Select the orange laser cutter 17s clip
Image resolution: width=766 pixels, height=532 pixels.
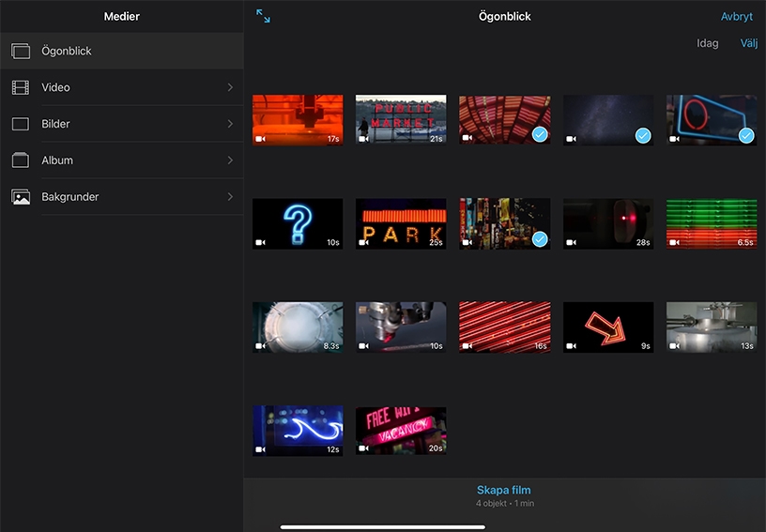point(298,120)
